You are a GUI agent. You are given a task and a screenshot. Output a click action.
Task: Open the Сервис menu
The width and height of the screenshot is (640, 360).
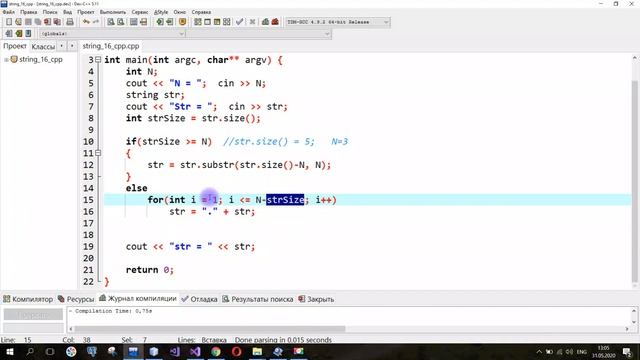coord(140,12)
